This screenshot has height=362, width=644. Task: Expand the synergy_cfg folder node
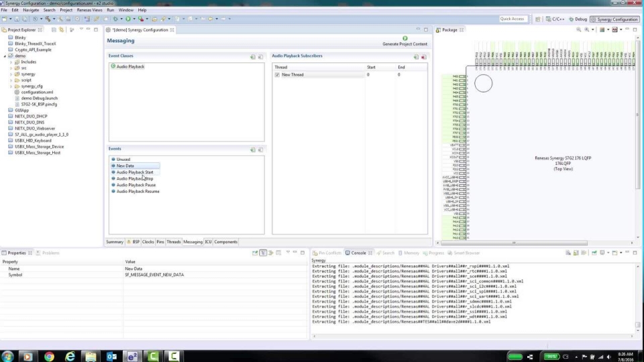11,86
